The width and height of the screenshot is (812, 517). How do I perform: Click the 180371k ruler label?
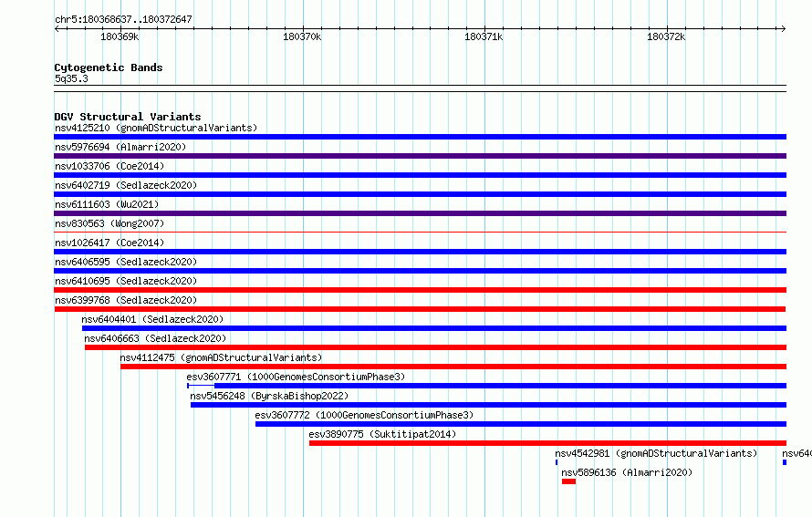484,36
